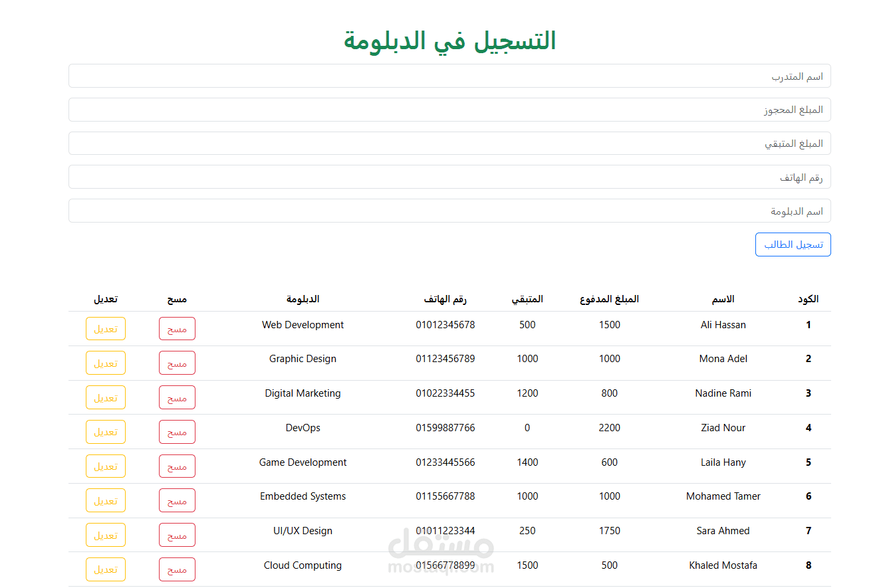
Task: Select the name Khaled Mostafa
Action: coord(723,565)
